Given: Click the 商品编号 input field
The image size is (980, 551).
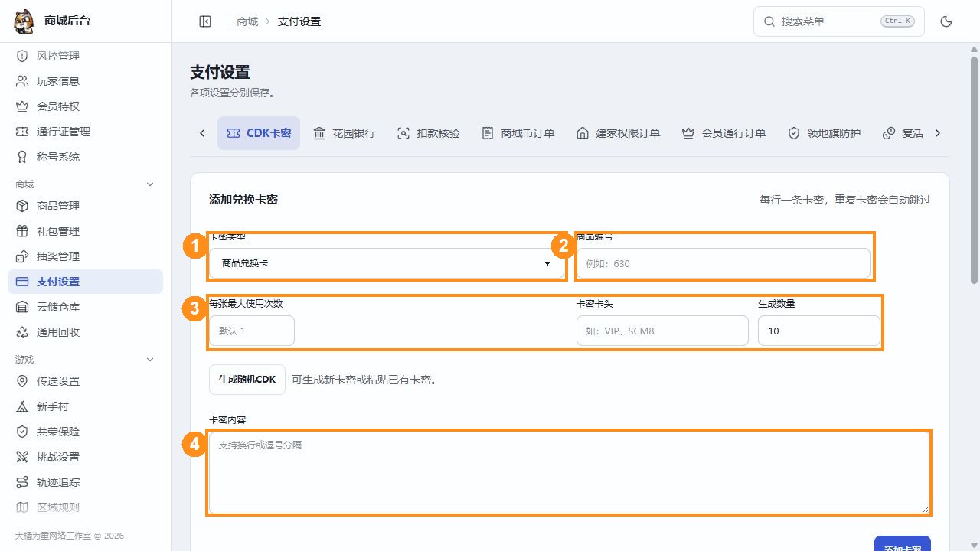Looking at the screenshot, I should tap(724, 263).
